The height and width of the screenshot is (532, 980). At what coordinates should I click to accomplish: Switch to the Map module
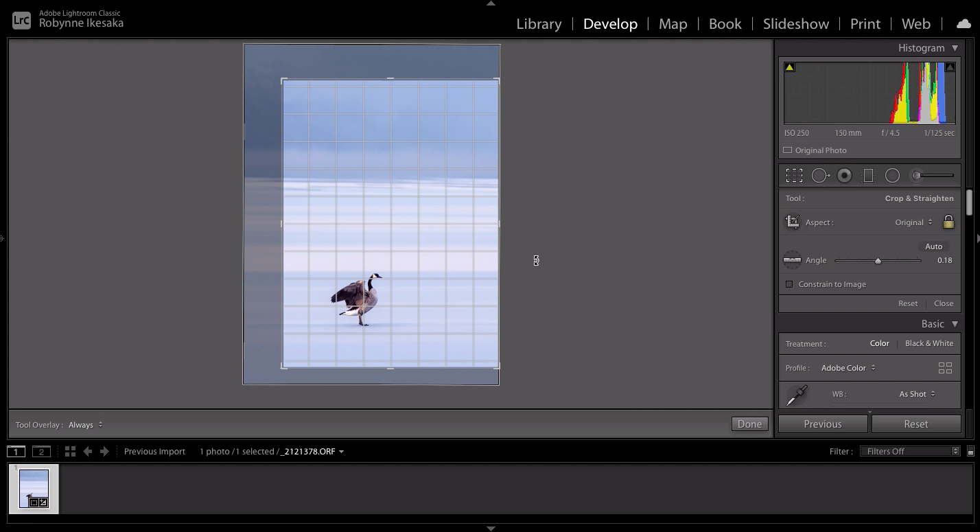point(673,23)
